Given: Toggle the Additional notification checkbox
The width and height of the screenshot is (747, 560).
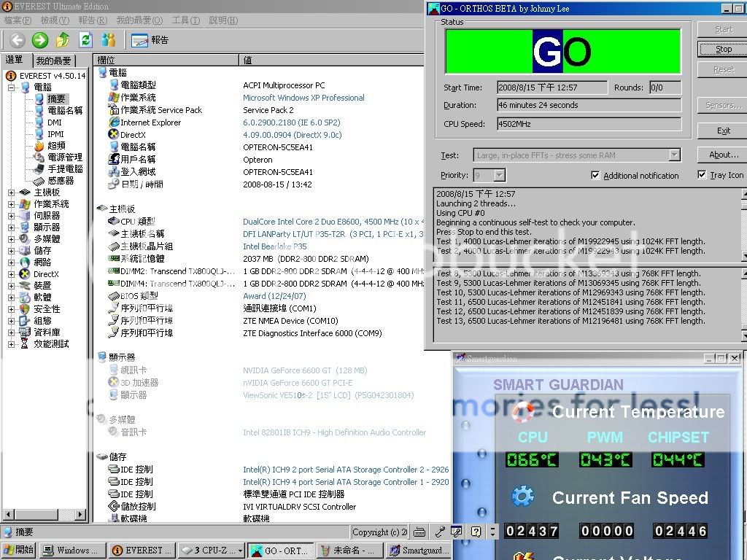Looking at the screenshot, I should pos(595,176).
